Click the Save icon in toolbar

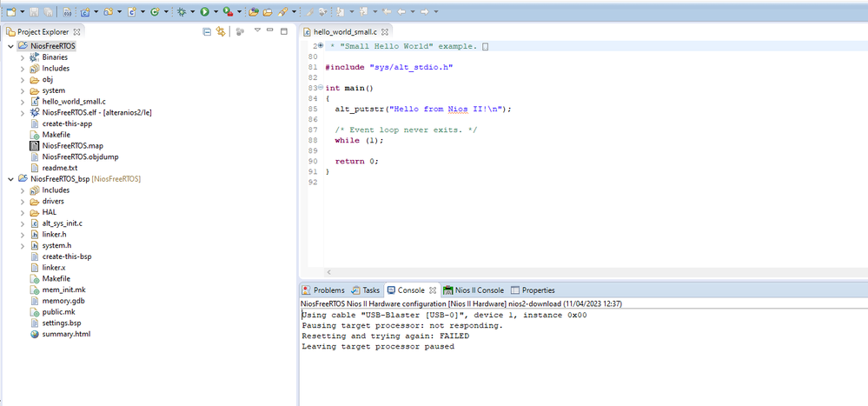(x=33, y=11)
